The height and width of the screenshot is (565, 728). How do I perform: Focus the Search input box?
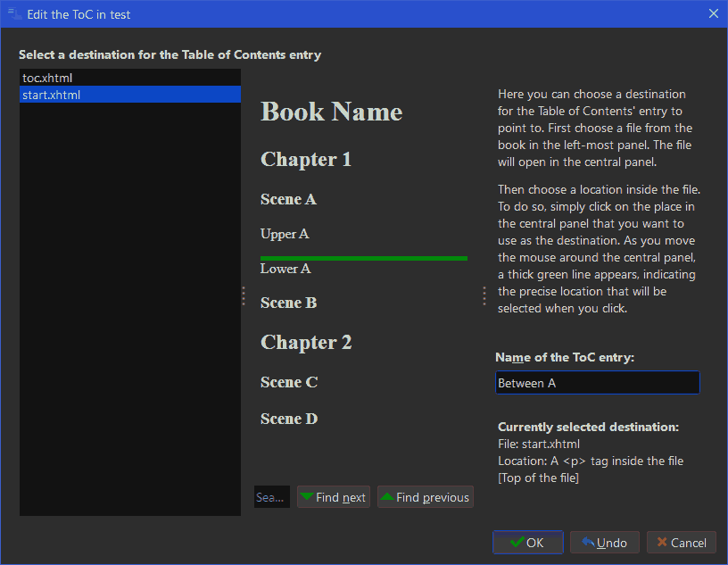(271, 497)
